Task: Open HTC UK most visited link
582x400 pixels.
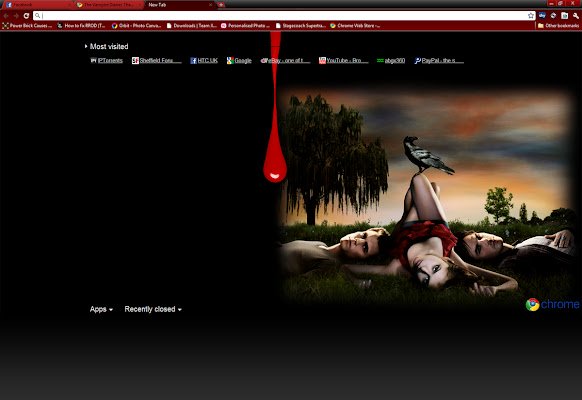Action: point(204,60)
